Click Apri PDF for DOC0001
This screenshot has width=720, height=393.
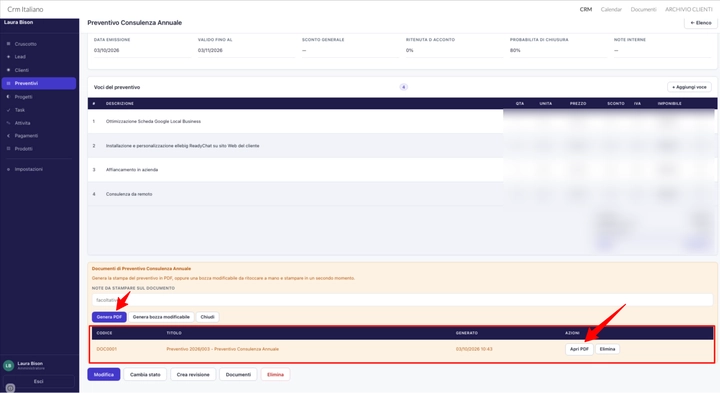pyautogui.click(x=579, y=349)
